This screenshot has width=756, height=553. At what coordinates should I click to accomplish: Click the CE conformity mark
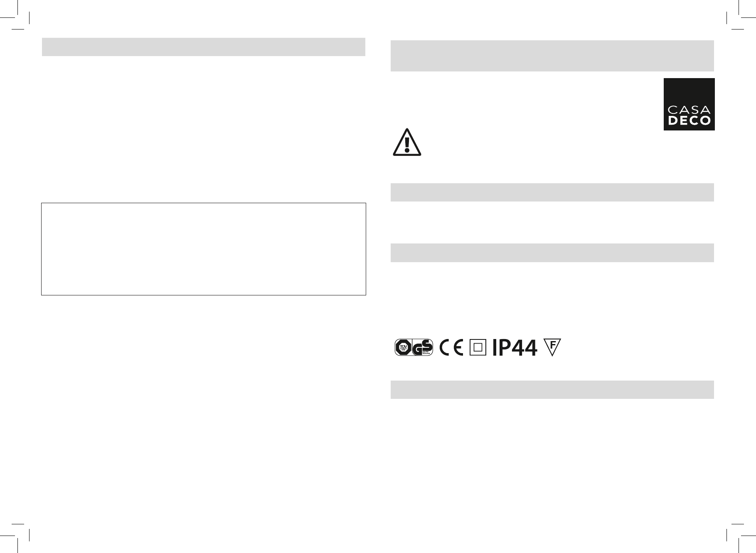click(452, 347)
